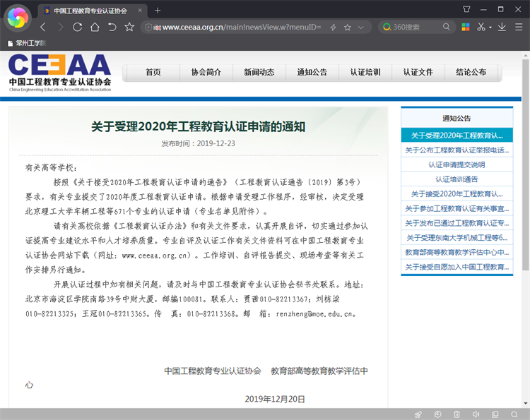The image size is (530, 420).
Task: Click the CEEAA logo in page header
Action: tap(60, 73)
